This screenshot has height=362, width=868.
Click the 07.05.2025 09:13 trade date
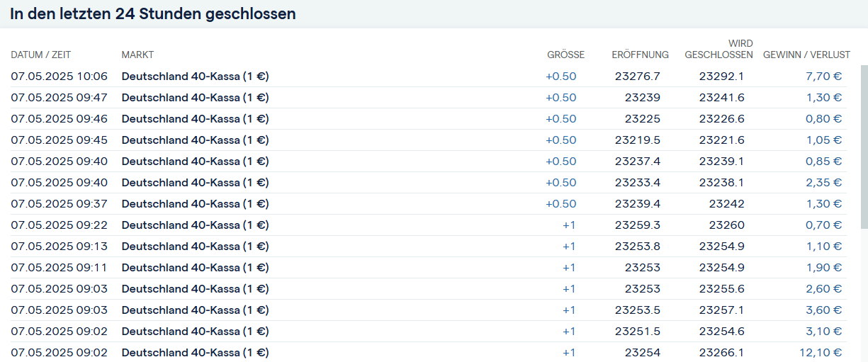pos(59,247)
